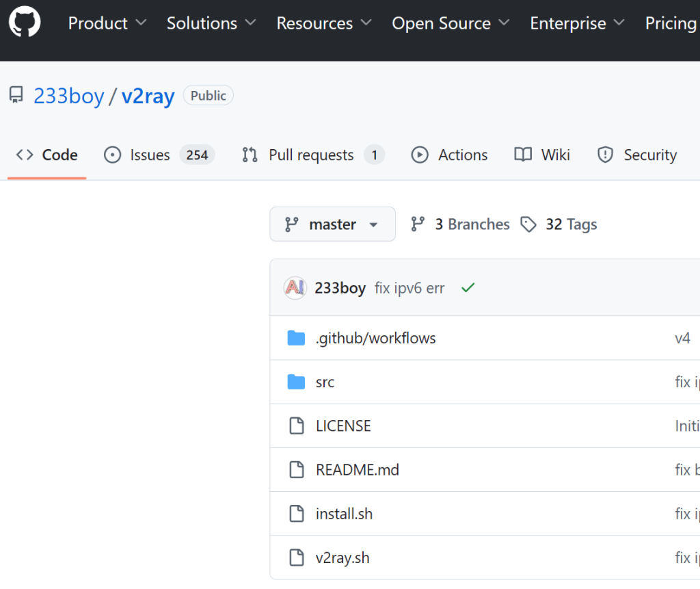Open the v2ray.sh file
Image resolution: width=700 pixels, height=589 pixels.
point(342,558)
